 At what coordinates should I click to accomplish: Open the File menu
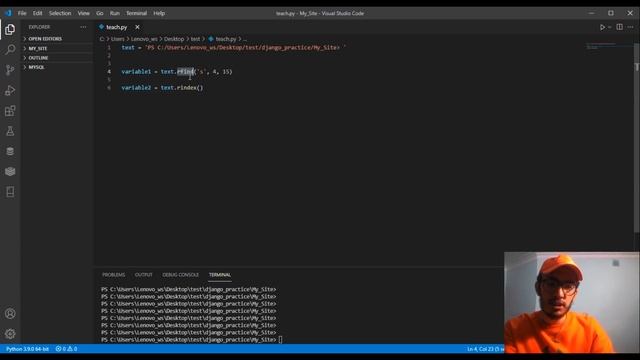click(x=22, y=13)
